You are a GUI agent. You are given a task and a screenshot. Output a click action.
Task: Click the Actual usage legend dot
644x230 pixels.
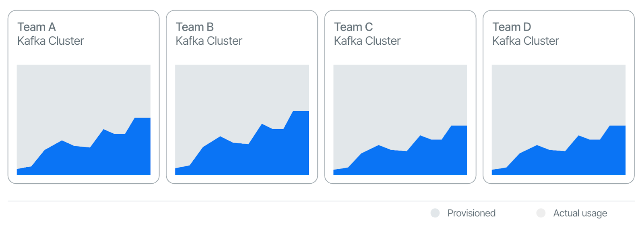pyautogui.click(x=541, y=213)
